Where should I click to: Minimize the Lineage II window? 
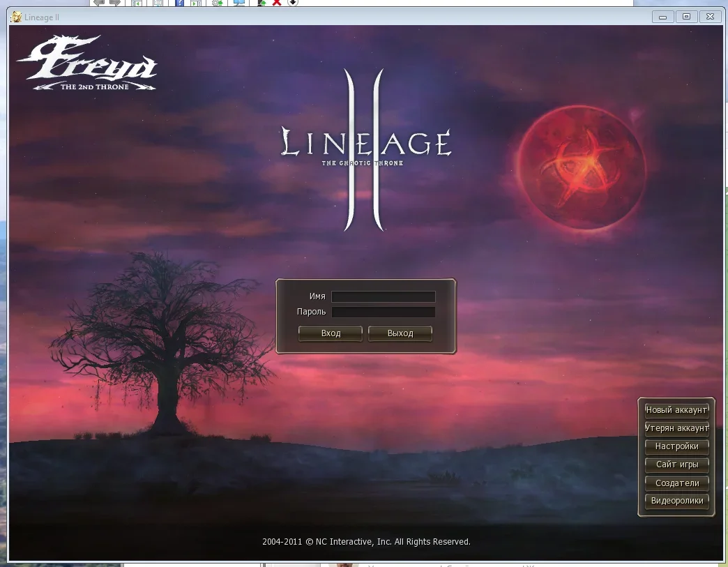click(662, 17)
